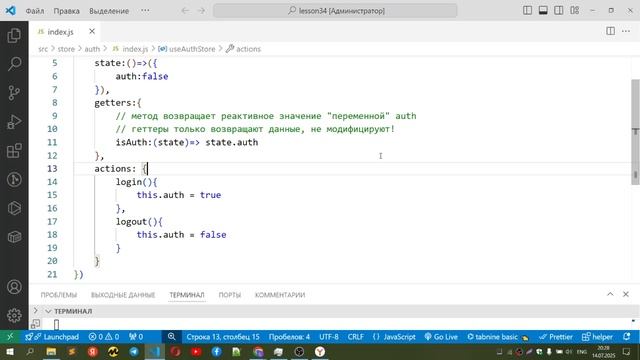This screenshot has width=640, height=360.
Task: Open the Run and Debug view
Action: [x=14, y=122]
